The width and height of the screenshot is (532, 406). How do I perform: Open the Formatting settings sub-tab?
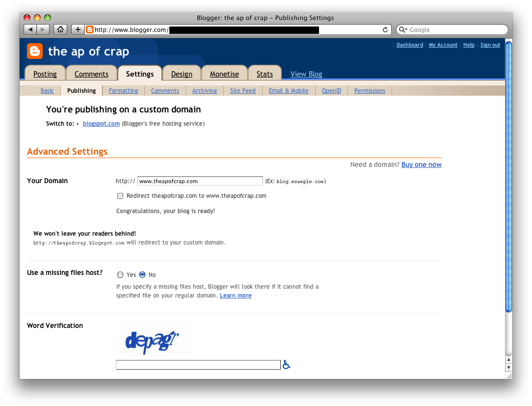[x=123, y=91]
